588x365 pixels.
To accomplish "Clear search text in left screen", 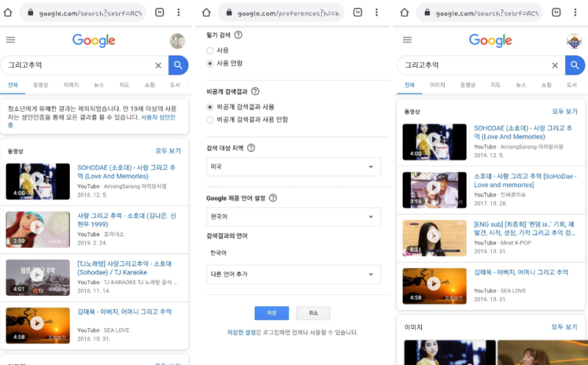I will click(x=158, y=65).
